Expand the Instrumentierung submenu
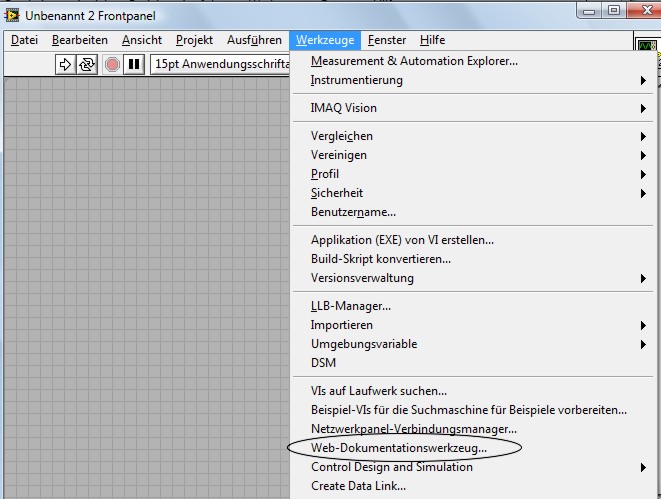 pyautogui.click(x=473, y=80)
